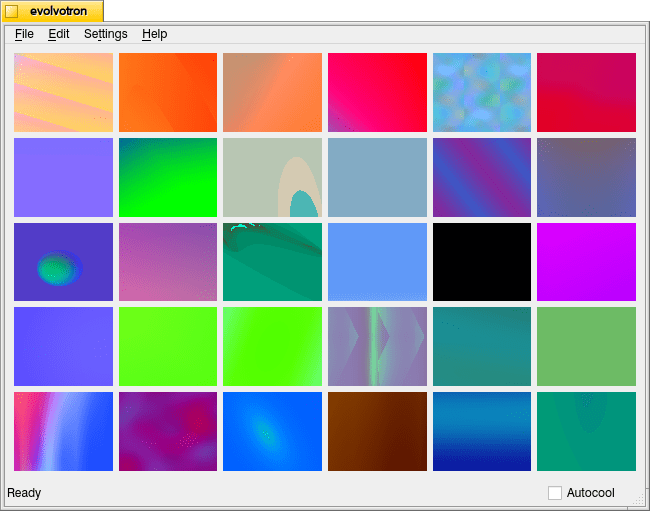This screenshot has height=511, width=650.
Task: Select the solid lime green image
Action: click(168, 346)
